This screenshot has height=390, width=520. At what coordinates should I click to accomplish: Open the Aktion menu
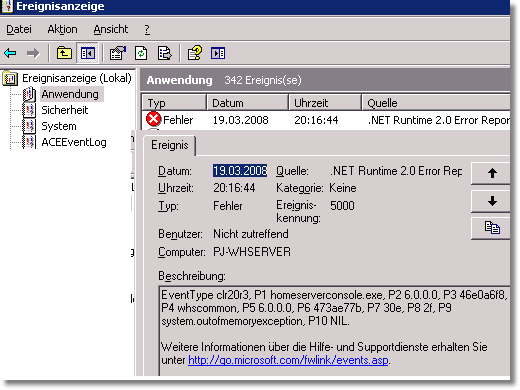[x=62, y=29]
